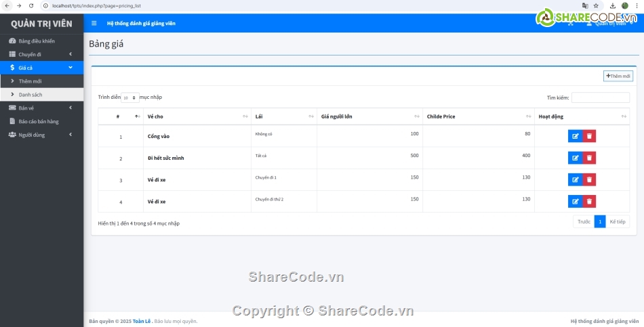Go to Kế tiếp page

(618, 222)
